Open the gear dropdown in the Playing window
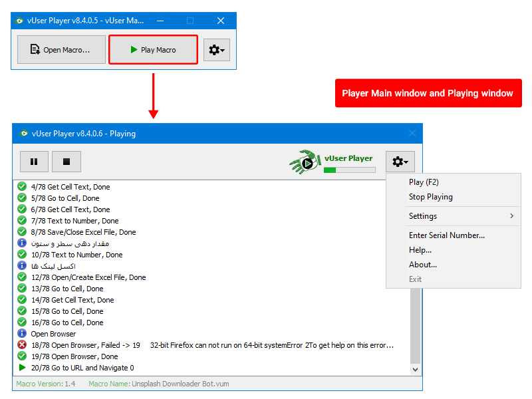The image size is (532, 399). [400, 162]
